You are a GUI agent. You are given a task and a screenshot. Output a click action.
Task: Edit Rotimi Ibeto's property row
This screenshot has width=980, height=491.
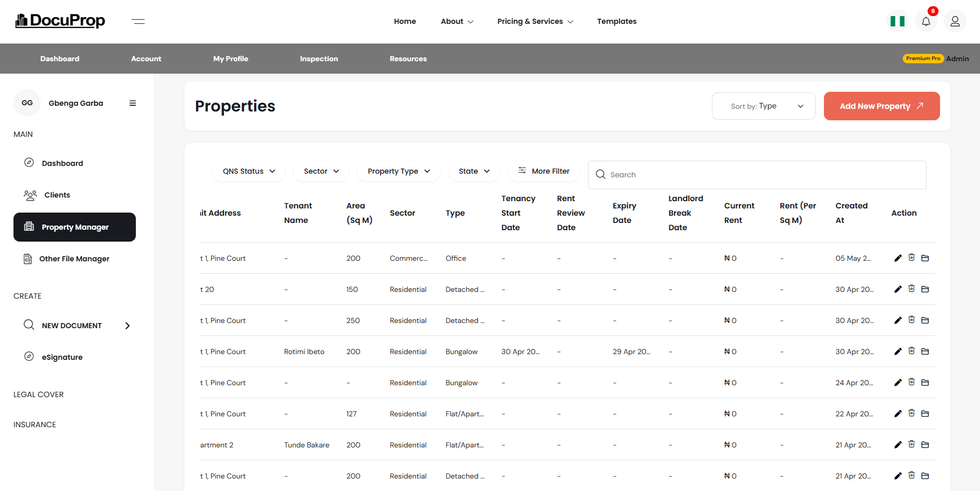tap(898, 352)
